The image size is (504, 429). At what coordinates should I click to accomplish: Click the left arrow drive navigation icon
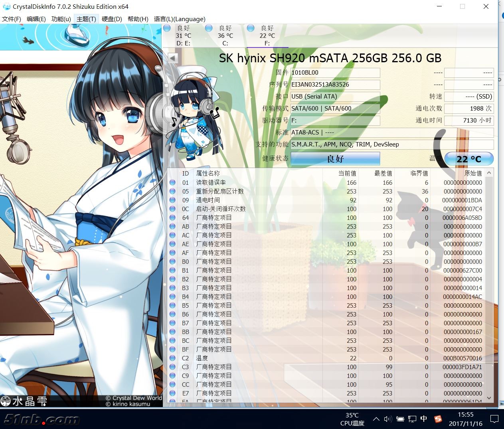tap(172, 57)
